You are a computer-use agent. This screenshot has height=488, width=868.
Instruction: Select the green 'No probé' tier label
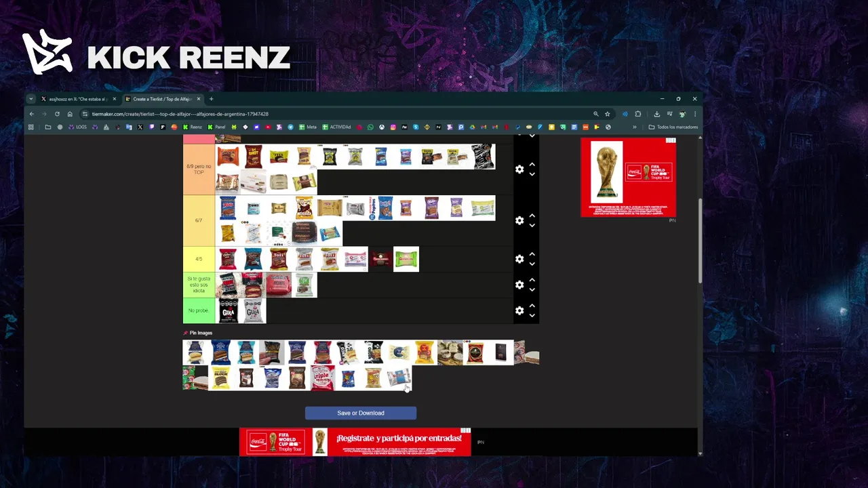[199, 310]
